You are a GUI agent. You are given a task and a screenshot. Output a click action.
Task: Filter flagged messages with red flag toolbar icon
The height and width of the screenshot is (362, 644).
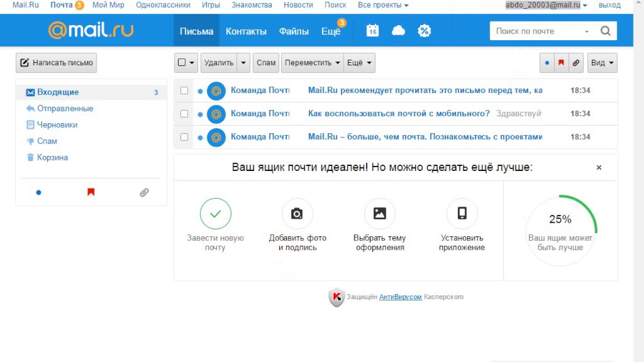point(561,63)
